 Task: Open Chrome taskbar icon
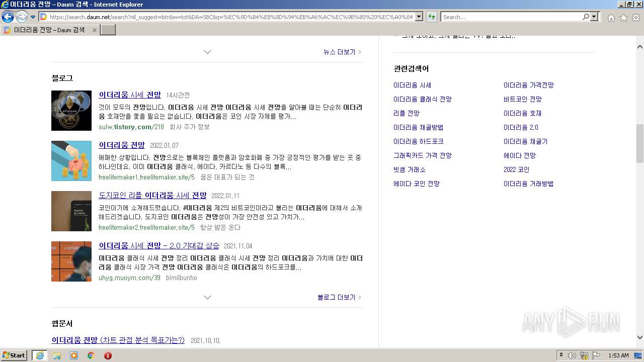point(91,355)
